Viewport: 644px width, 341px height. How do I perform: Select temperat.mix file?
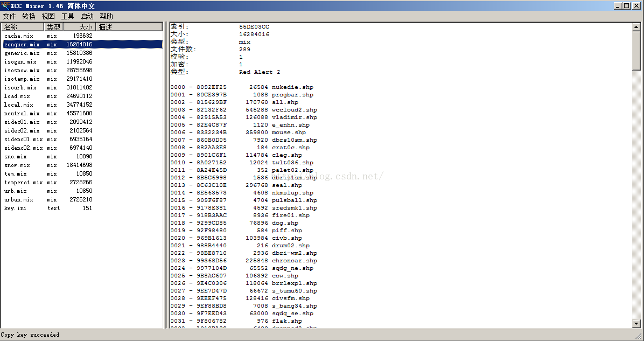point(82,183)
